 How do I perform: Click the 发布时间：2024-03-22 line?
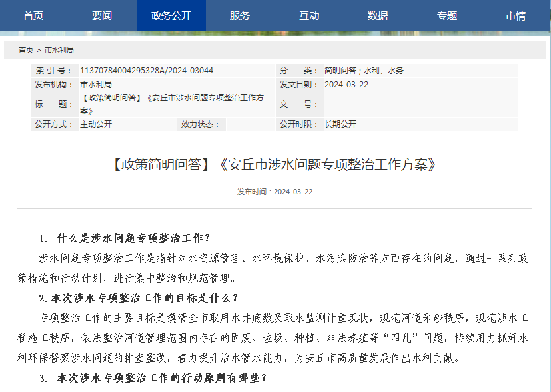pos(275,192)
